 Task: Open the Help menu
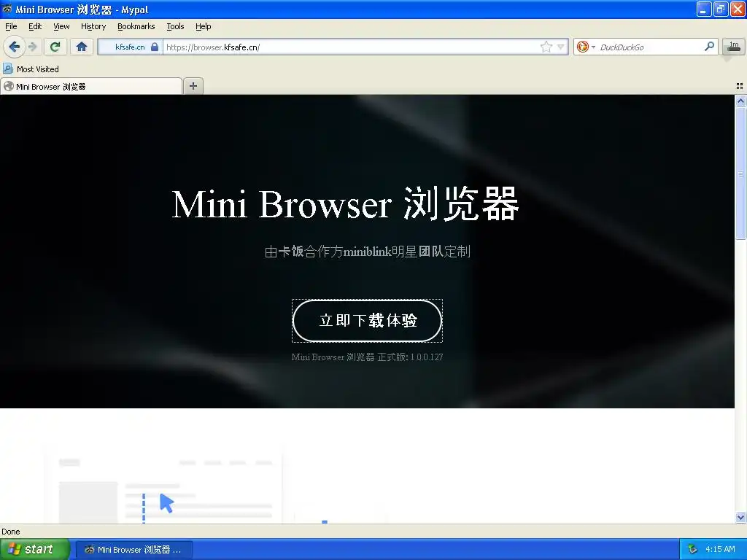coord(203,26)
